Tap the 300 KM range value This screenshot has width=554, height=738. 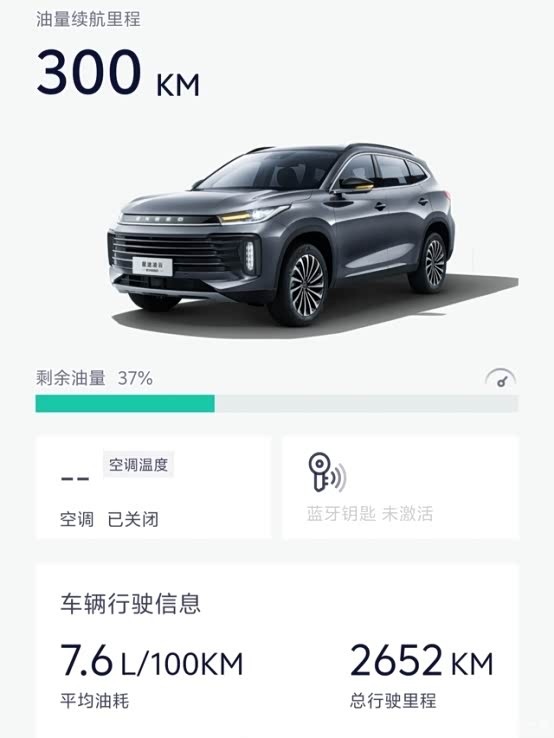click(118, 73)
